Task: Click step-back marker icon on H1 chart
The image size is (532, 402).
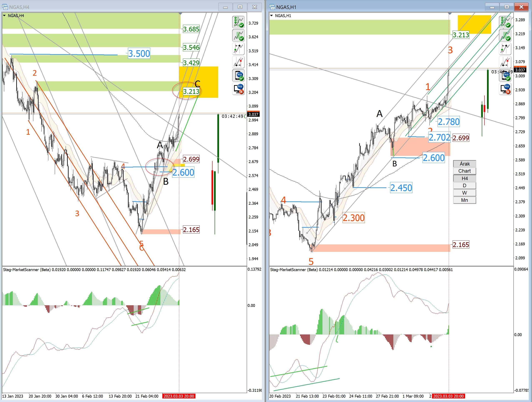Action: [x=505, y=49]
